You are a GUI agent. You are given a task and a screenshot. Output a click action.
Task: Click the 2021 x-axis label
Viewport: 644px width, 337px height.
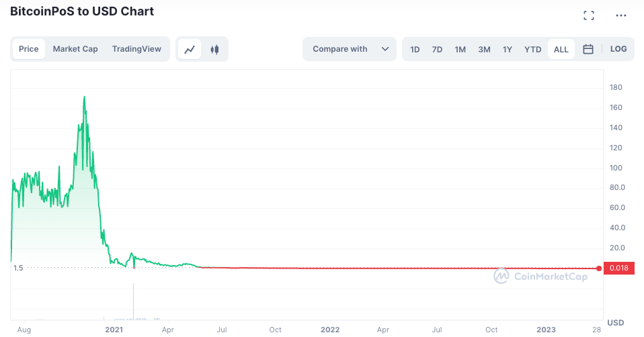[114, 330]
